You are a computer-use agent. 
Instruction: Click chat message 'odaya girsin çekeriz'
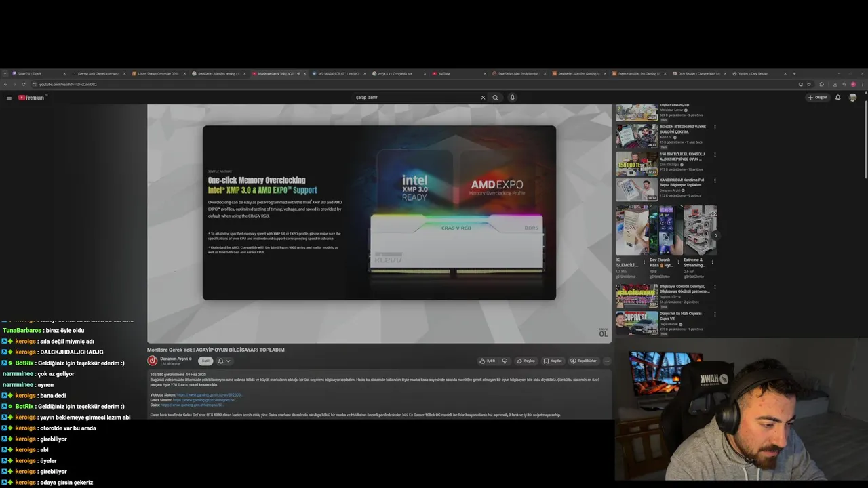coord(66,483)
